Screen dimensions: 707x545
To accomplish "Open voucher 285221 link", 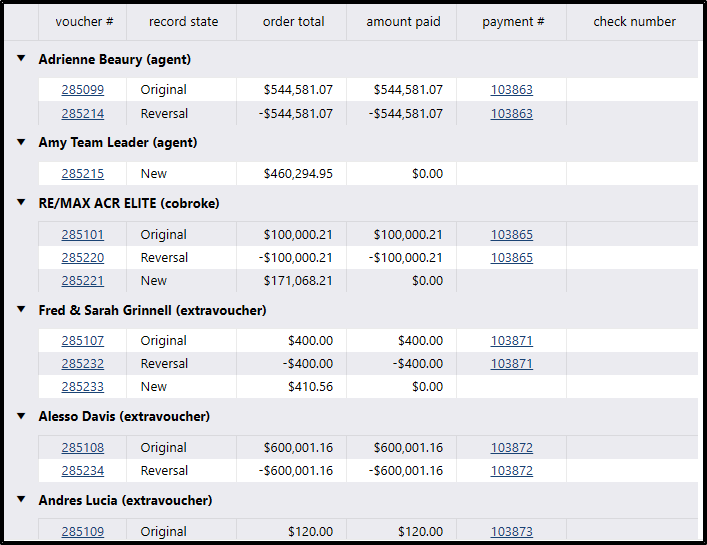I will [x=82, y=281].
